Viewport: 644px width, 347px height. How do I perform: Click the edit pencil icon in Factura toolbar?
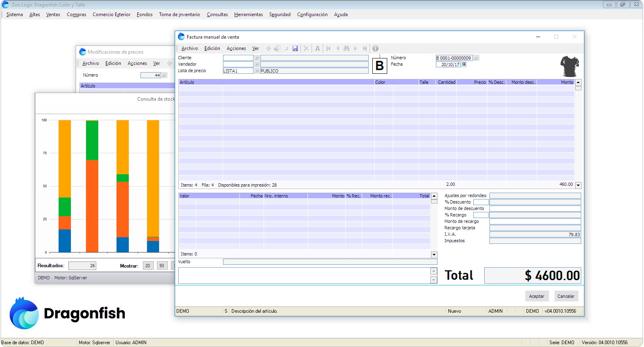[x=286, y=48]
